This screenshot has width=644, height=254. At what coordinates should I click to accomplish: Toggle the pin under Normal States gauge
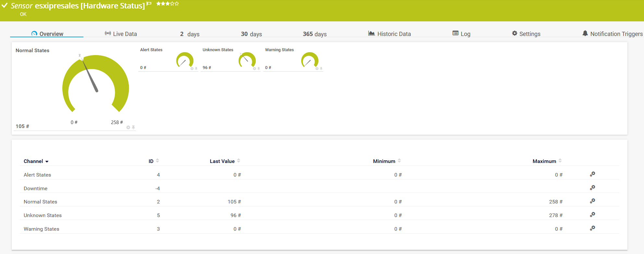133,127
